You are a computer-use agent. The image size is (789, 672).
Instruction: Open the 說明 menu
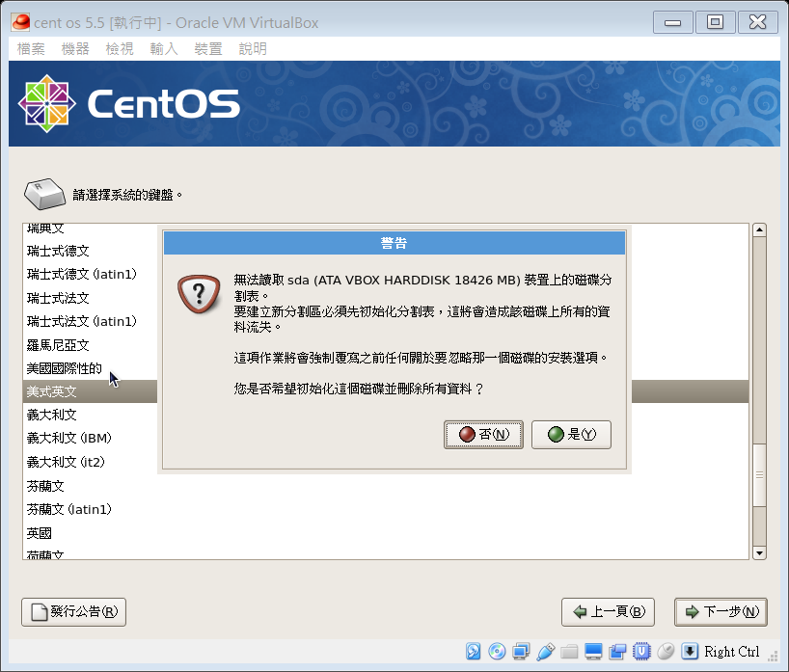point(252,49)
